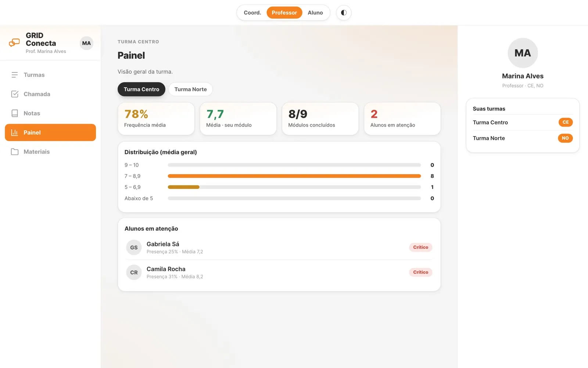Open Turma Norte in Suas turmas
Screen dimensions: 588x368
click(523, 138)
